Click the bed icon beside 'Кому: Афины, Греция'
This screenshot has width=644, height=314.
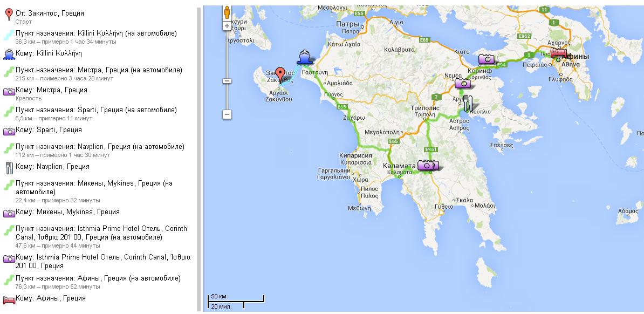point(9,298)
